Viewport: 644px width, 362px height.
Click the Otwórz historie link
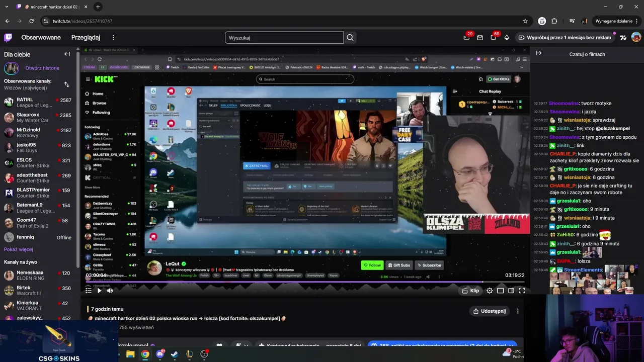[x=42, y=68]
